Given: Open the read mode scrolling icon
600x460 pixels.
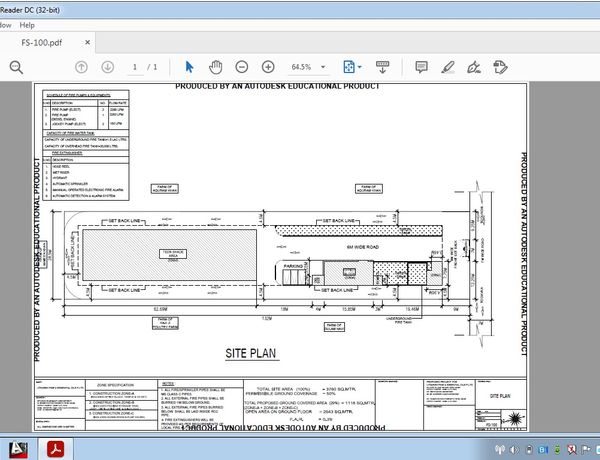Looking at the screenshot, I should (x=383, y=67).
